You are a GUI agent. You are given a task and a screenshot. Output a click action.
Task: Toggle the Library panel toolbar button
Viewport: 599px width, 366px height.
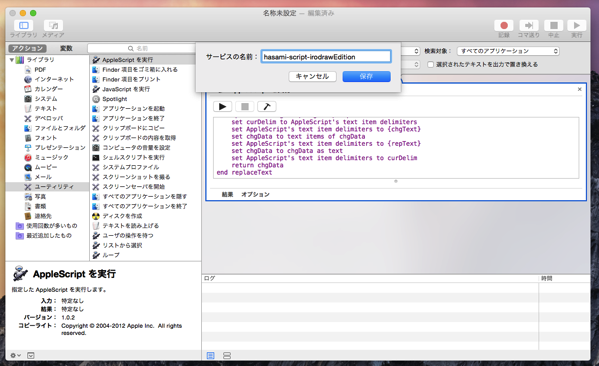coord(24,26)
